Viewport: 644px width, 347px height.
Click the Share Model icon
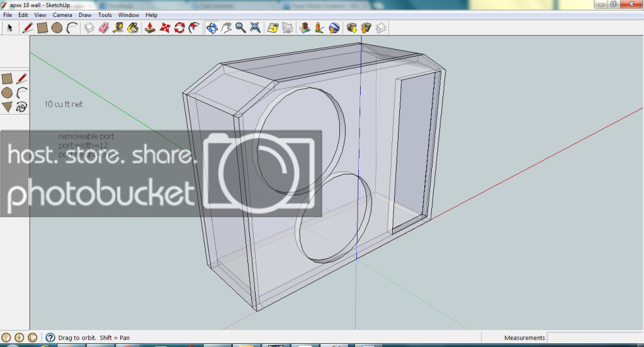point(366,28)
